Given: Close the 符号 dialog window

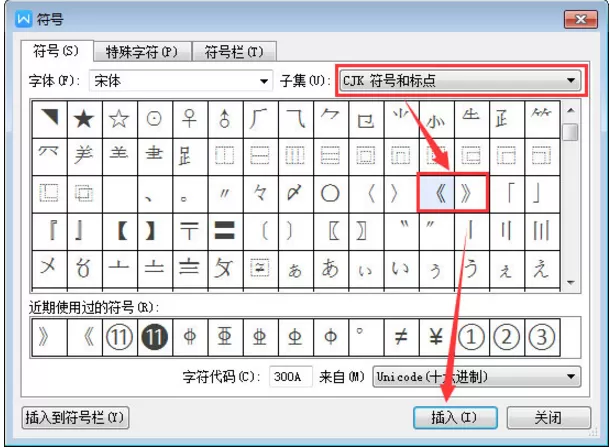Looking at the screenshot, I should 580,19.
